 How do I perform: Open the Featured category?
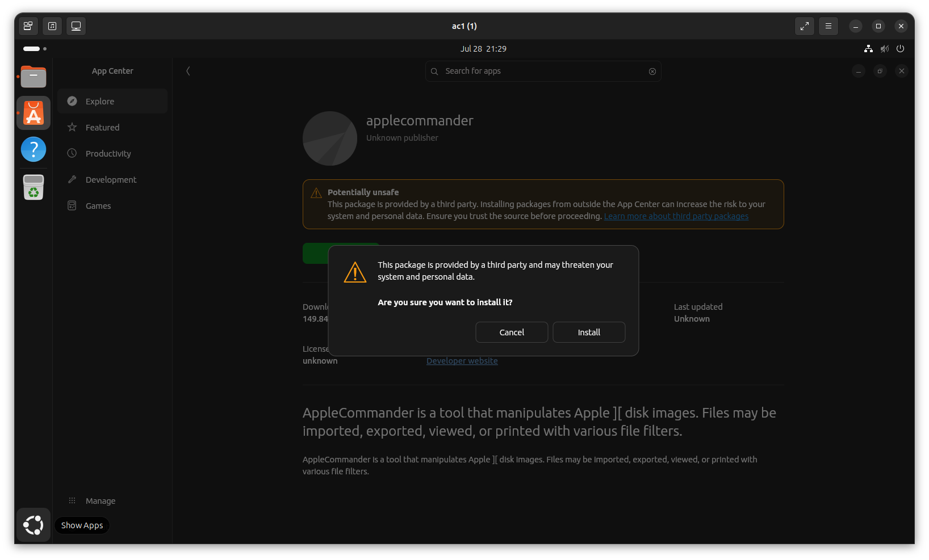point(112,127)
